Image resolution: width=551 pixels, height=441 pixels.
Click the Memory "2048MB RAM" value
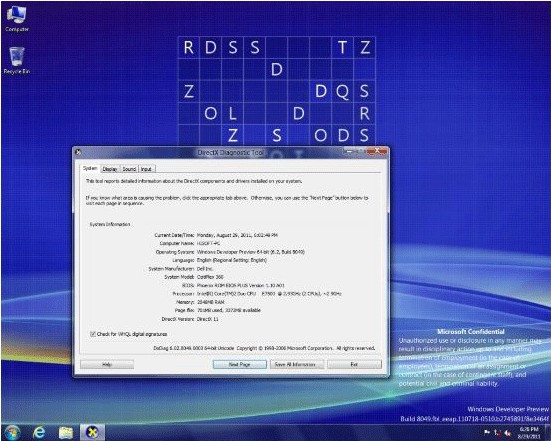click(211, 302)
